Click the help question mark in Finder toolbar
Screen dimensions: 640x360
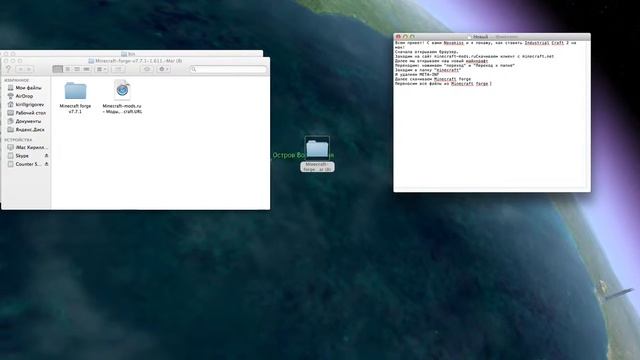(8, 69)
